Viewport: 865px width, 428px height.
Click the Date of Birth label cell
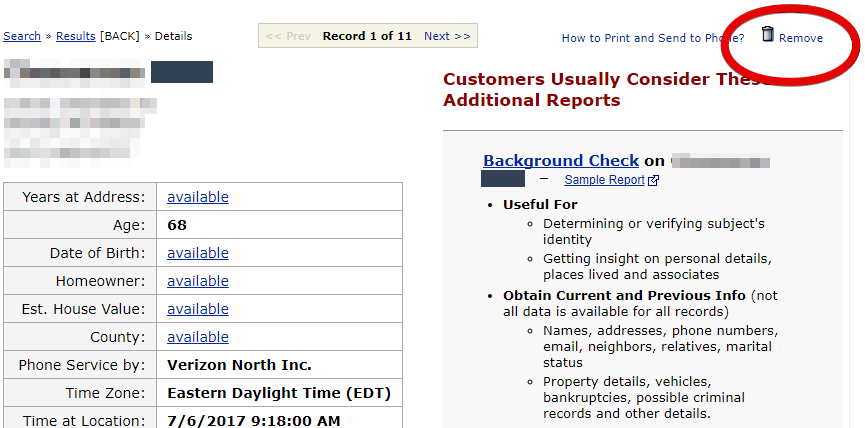click(x=80, y=253)
